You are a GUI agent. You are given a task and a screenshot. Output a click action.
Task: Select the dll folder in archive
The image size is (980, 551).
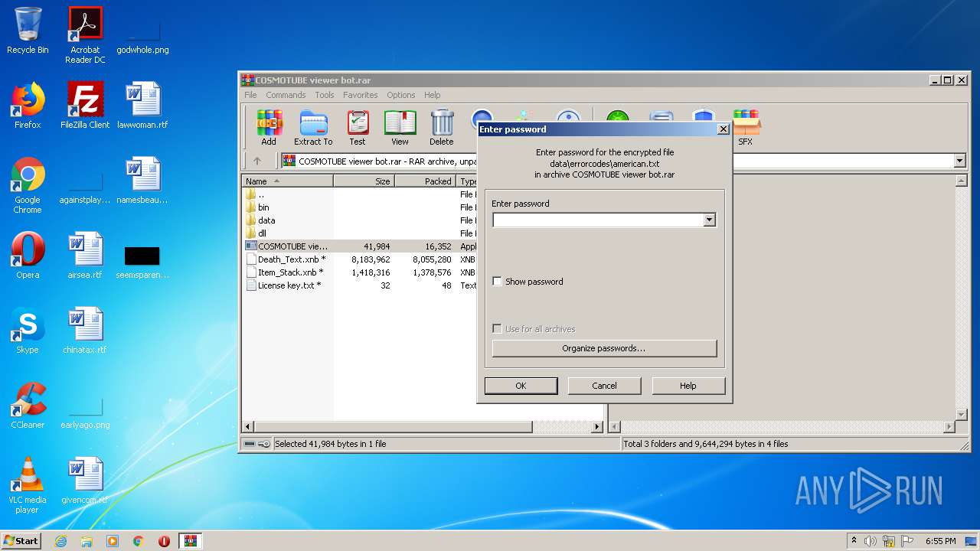click(262, 233)
